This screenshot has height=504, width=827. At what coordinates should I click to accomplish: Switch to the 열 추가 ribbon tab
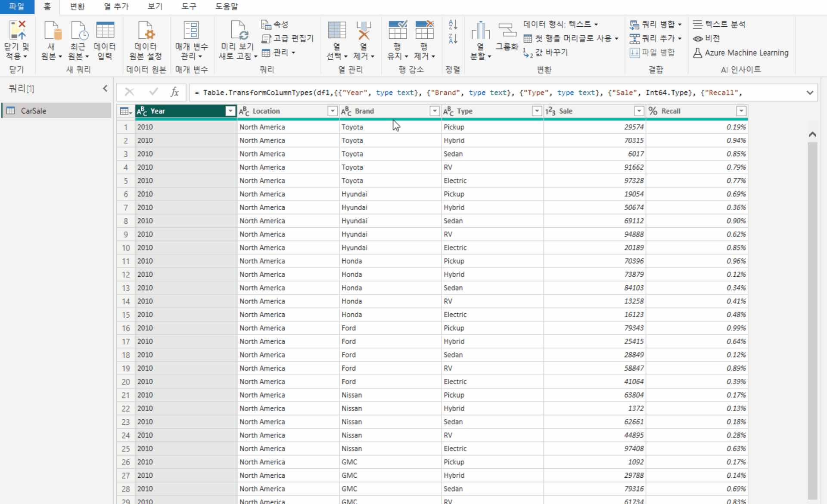tap(116, 6)
